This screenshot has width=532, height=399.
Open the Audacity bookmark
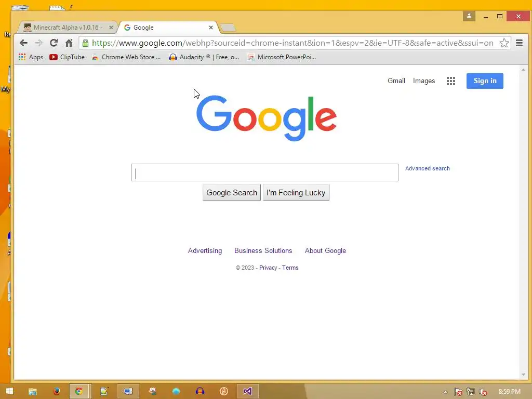tap(204, 57)
